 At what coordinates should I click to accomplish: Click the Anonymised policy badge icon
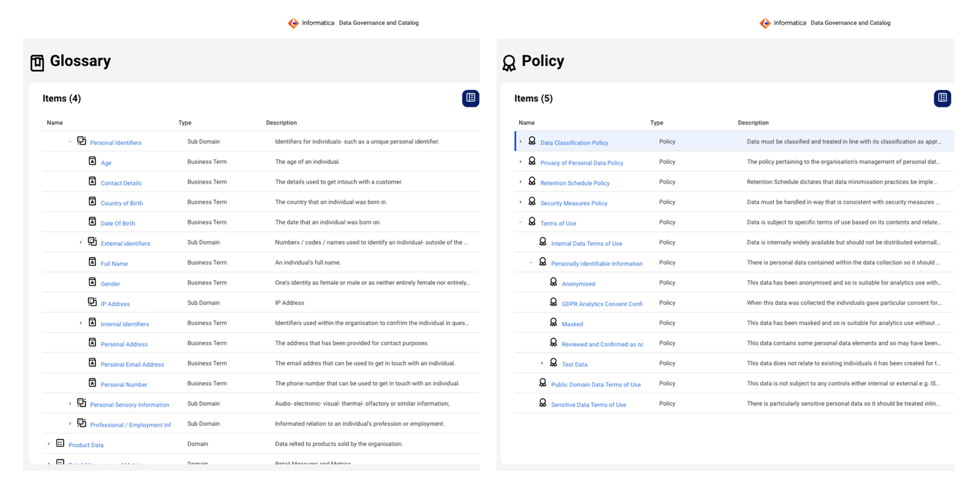[553, 282]
